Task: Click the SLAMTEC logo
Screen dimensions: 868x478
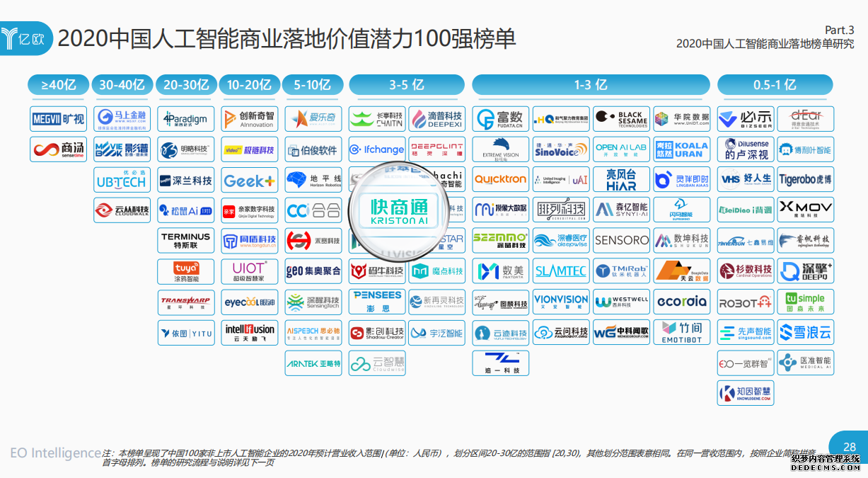Action: pos(560,271)
